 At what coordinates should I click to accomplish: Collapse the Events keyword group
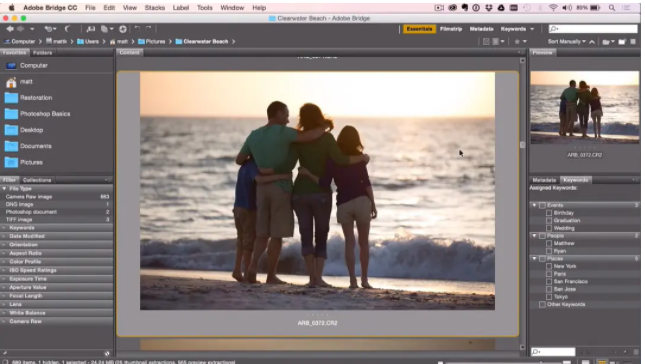point(534,205)
